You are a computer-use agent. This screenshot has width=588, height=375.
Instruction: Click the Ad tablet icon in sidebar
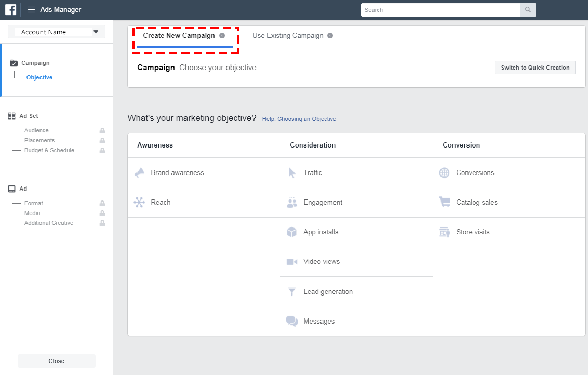pos(12,189)
